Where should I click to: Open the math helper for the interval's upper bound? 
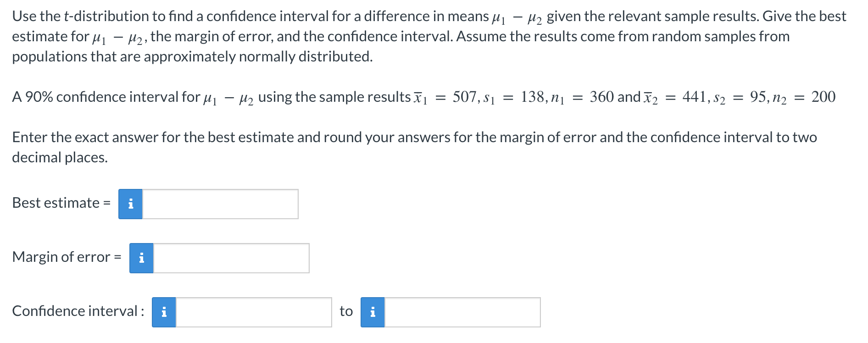point(373,312)
